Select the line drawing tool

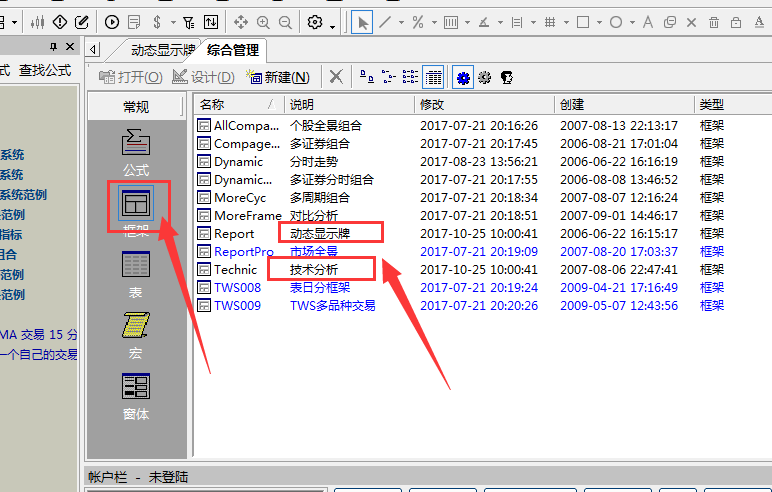coord(386,22)
